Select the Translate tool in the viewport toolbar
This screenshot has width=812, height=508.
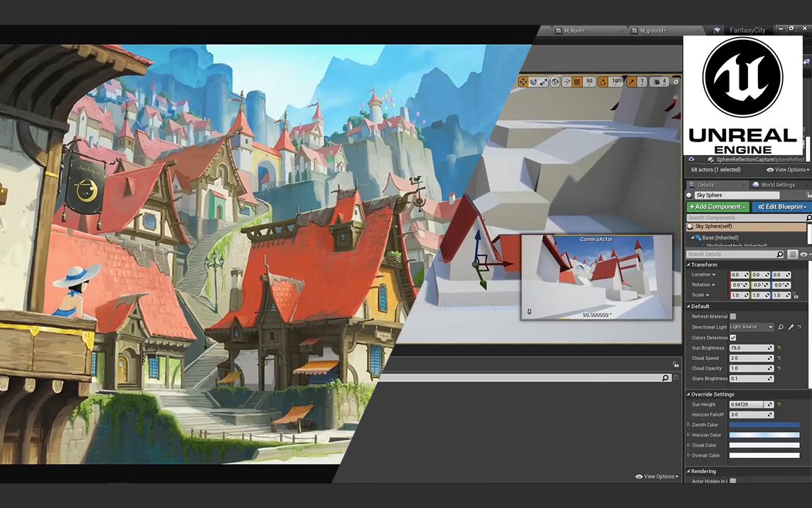[x=523, y=81]
